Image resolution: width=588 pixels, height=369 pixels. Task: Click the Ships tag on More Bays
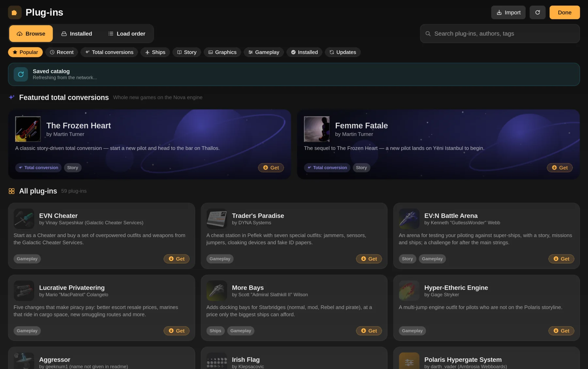[x=215, y=331]
